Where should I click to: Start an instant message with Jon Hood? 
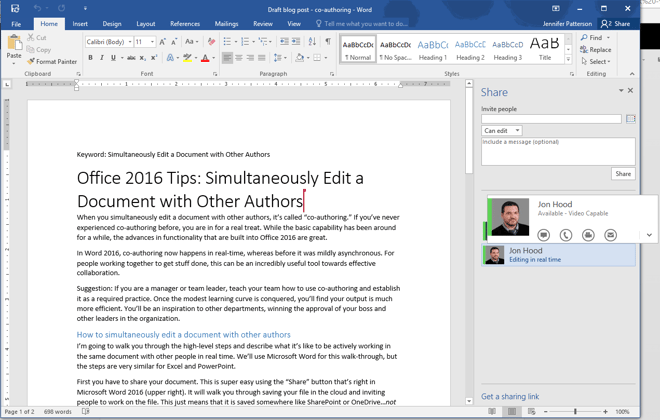click(544, 235)
